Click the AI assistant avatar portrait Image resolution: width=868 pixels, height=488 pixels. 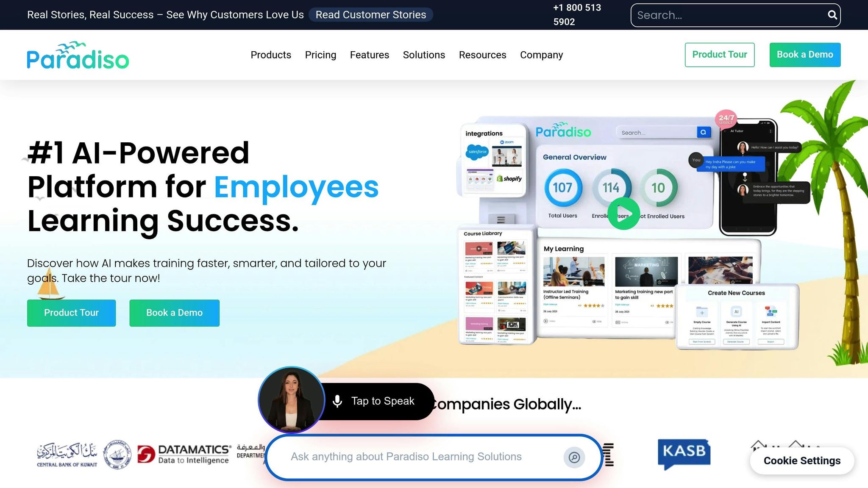pos(291,400)
